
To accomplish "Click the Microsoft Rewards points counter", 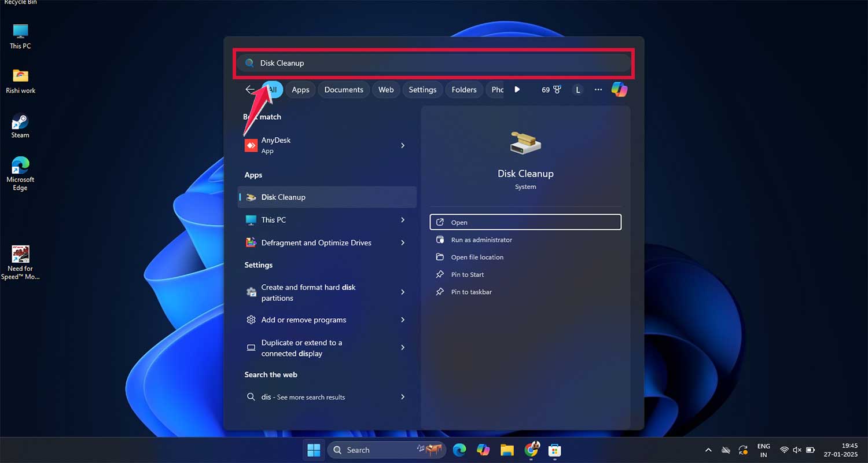I will pos(550,89).
